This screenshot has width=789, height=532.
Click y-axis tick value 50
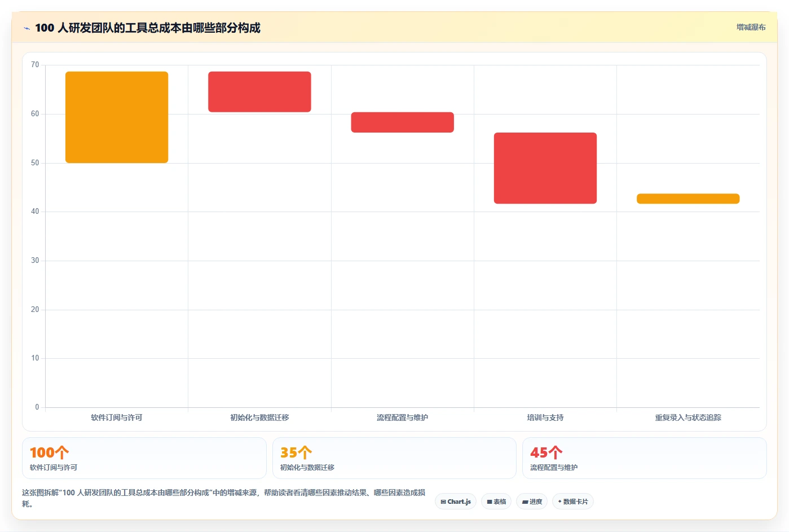tap(35, 163)
